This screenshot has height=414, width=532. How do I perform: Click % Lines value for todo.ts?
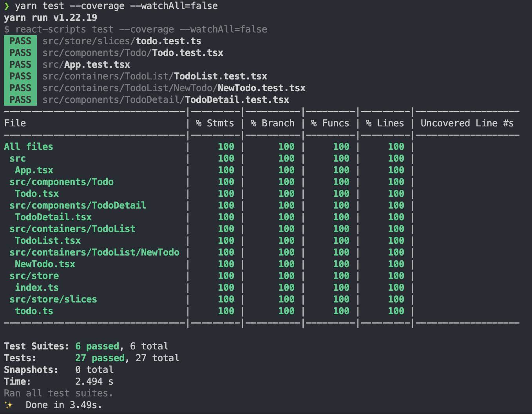pyautogui.click(x=396, y=311)
